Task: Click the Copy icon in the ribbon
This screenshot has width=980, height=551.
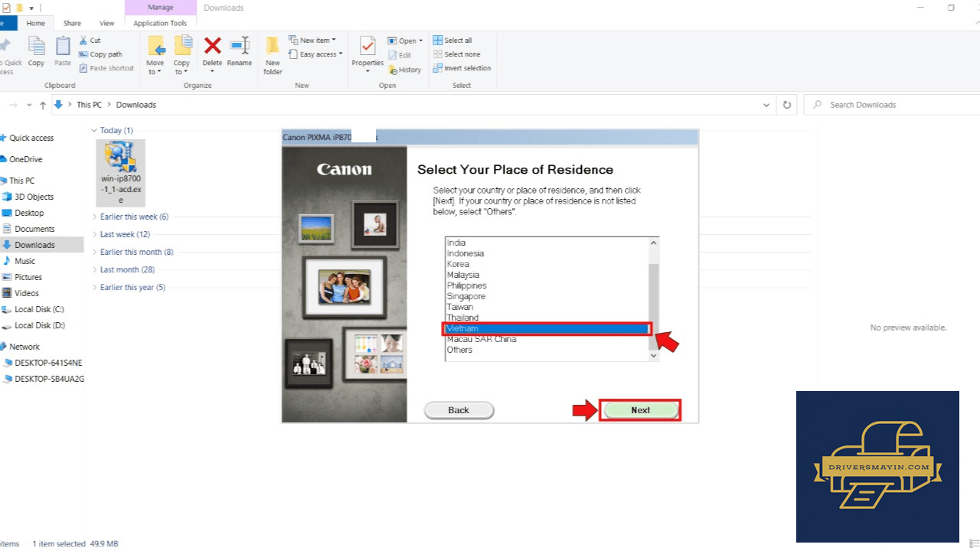Action: [x=36, y=51]
